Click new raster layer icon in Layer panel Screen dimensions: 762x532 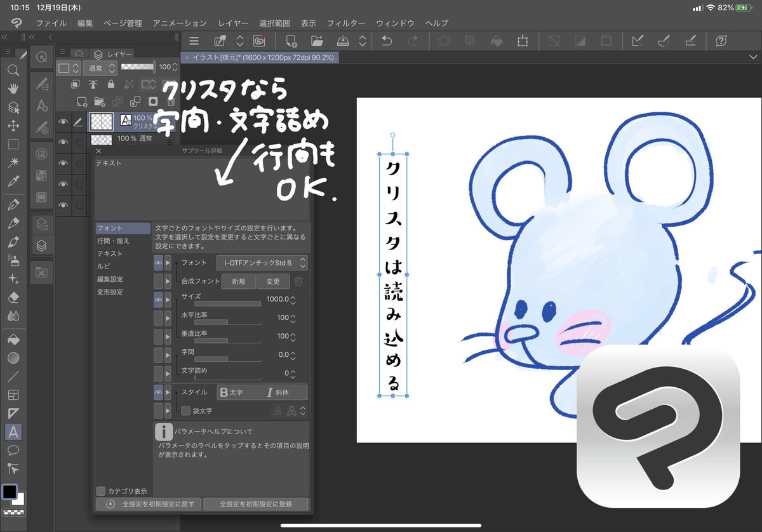point(81,102)
